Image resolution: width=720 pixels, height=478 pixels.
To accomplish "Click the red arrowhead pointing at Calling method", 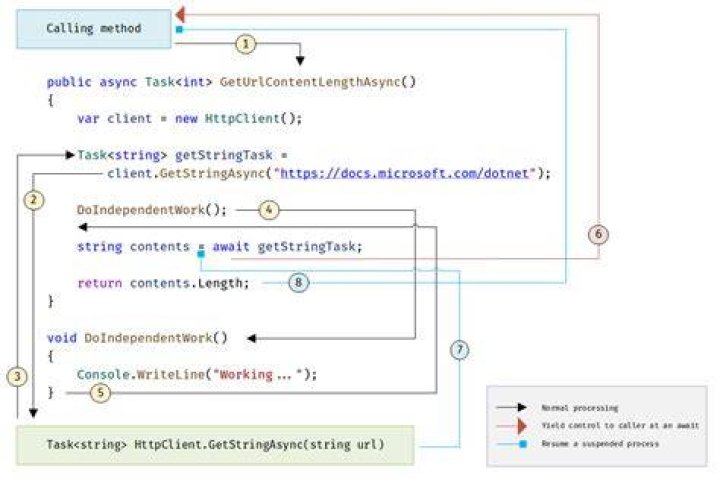I will pos(180,15).
